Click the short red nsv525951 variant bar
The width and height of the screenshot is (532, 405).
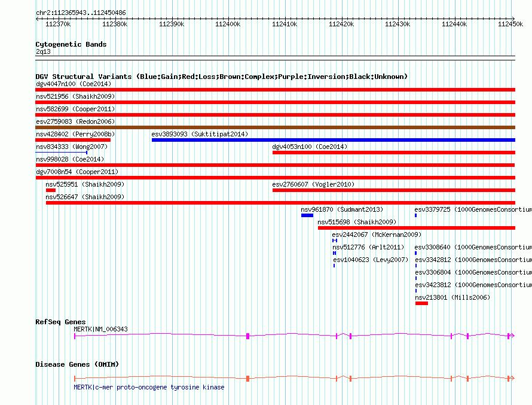tap(51, 190)
